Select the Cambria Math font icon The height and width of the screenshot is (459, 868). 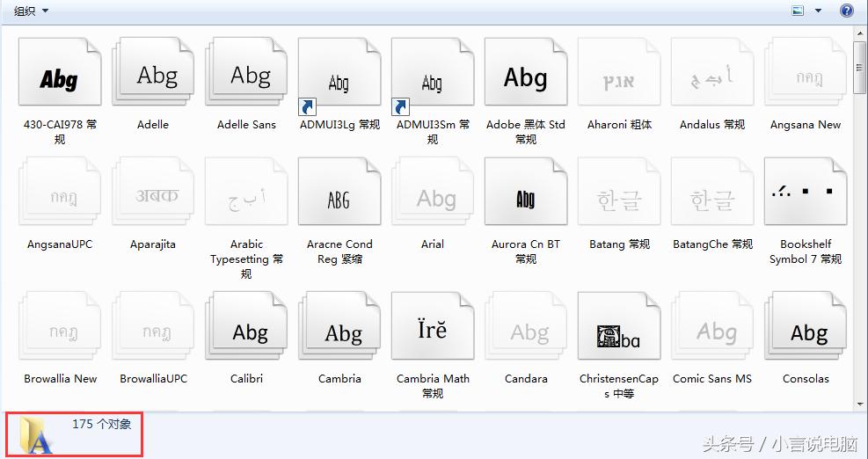click(x=433, y=333)
